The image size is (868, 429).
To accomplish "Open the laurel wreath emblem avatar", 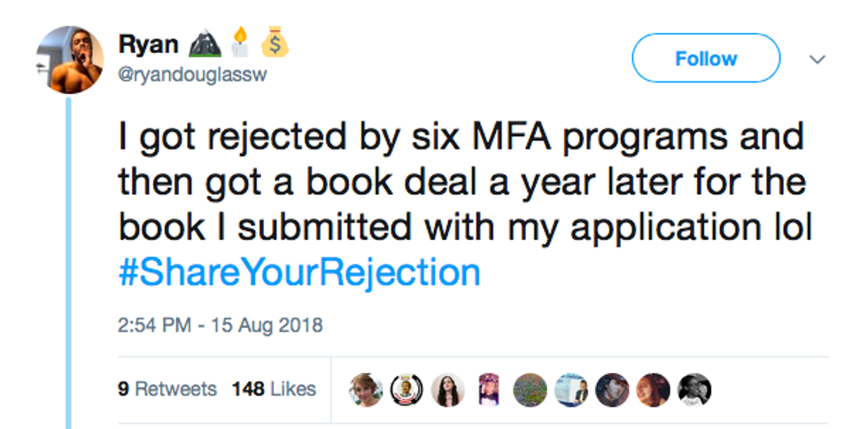I will click(407, 390).
